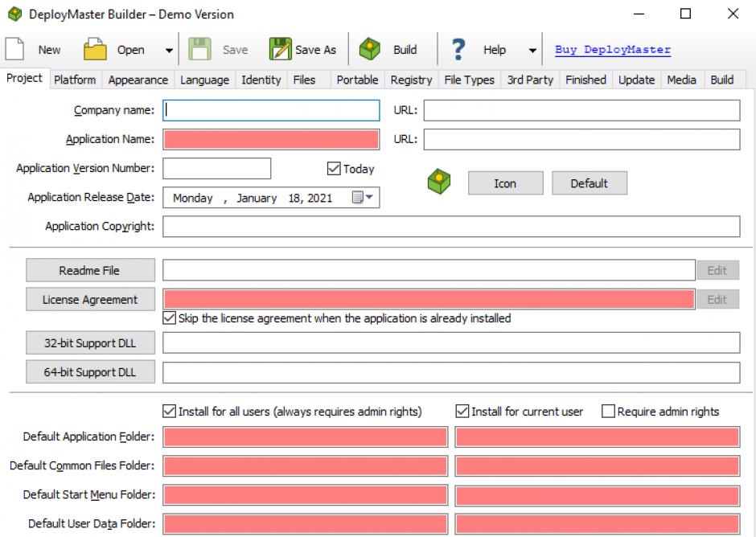Expand the Help dropdown arrow
The width and height of the screenshot is (756, 537).
click(532, 50)
